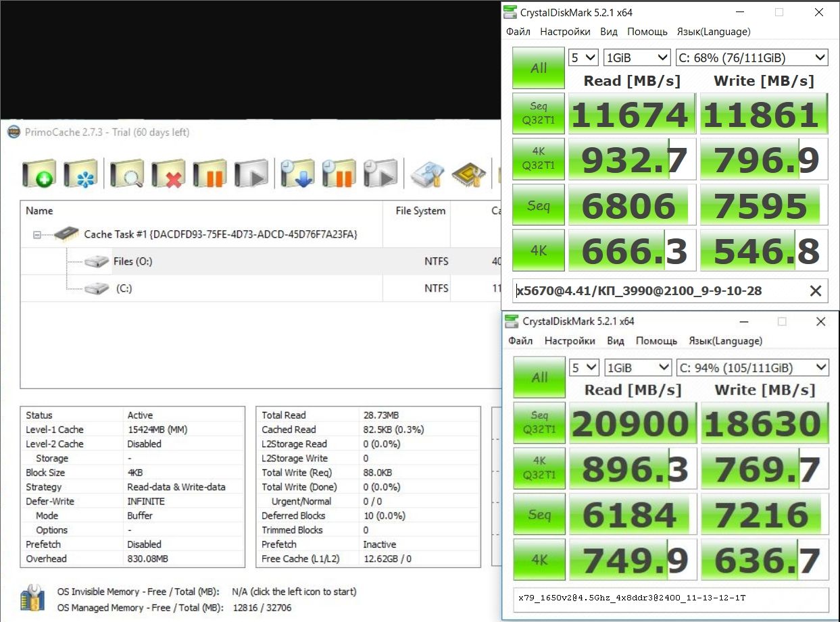Open the Файл menu in the bottom CrystalDiskMark
Image resolution: width=840 pixels, height=622 pixels.
point(520,341)
